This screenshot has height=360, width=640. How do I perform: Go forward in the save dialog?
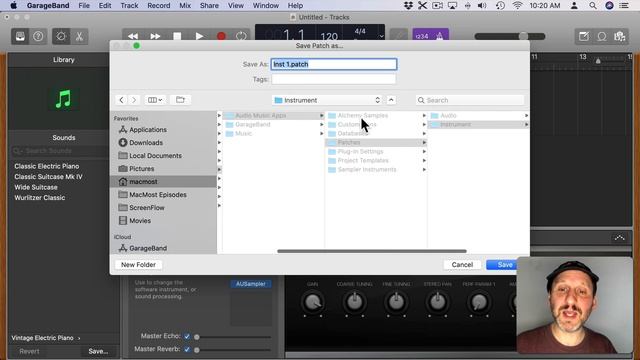click(133, 100)
